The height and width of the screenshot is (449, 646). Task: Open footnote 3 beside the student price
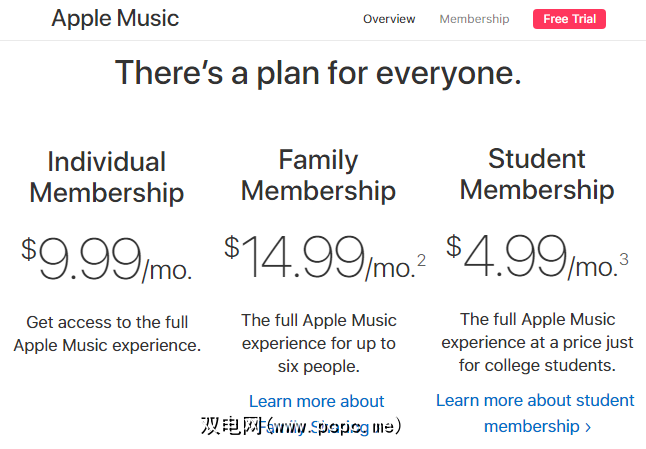(624, 260)
